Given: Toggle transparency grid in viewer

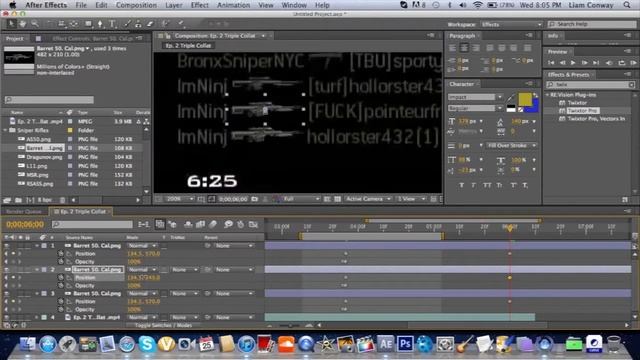Looking at the screenshot, I should click(x=338, y=199).
